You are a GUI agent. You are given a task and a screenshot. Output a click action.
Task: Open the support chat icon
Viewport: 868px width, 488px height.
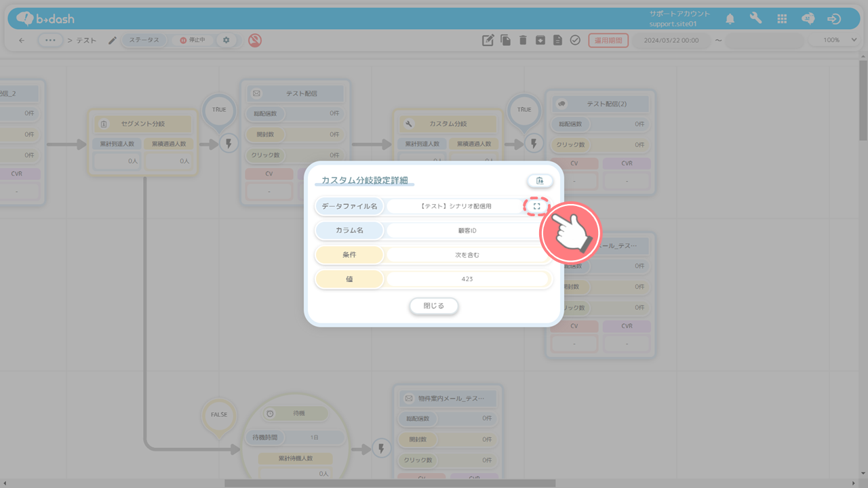point(808,19)
